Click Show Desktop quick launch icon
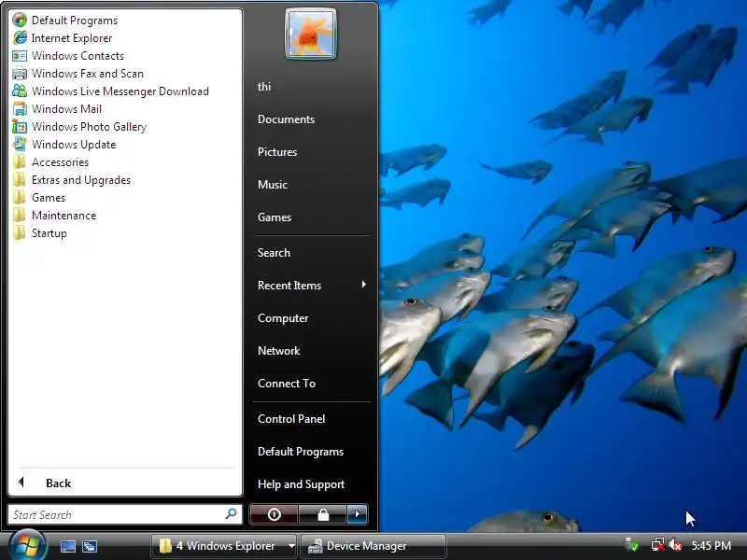This screenshot has width=747, height=560. (67, 546)
